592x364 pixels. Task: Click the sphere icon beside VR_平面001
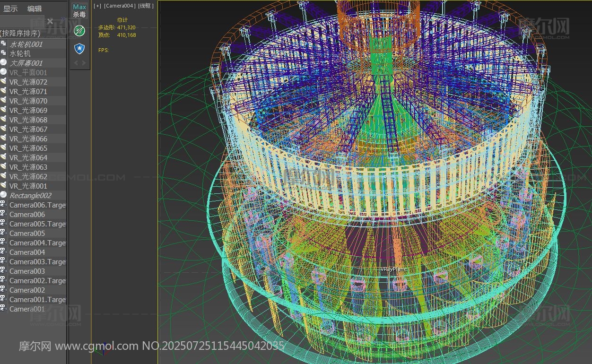tap(3, 72)
